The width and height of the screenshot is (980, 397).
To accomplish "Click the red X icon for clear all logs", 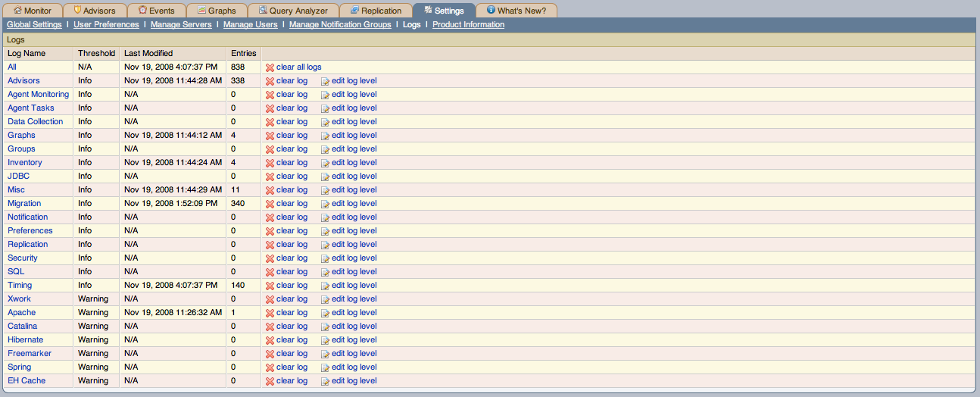I will 270,67.
